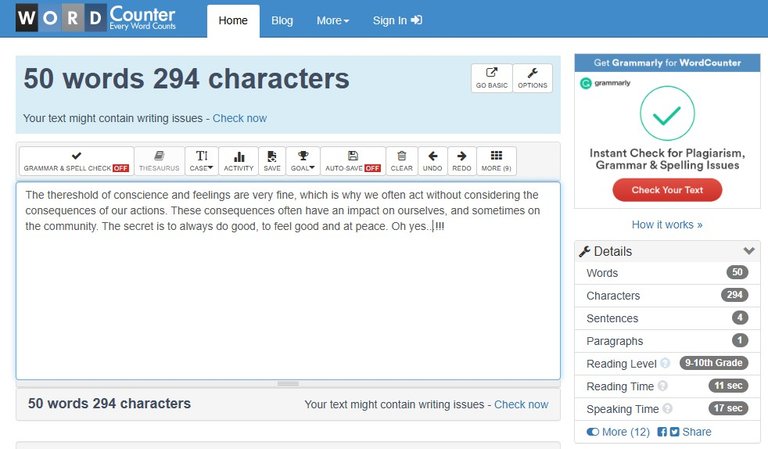Click Get Grammarly for WordCounter header
The height and width of the screenshot is (449, 768).
coord(667,63)
